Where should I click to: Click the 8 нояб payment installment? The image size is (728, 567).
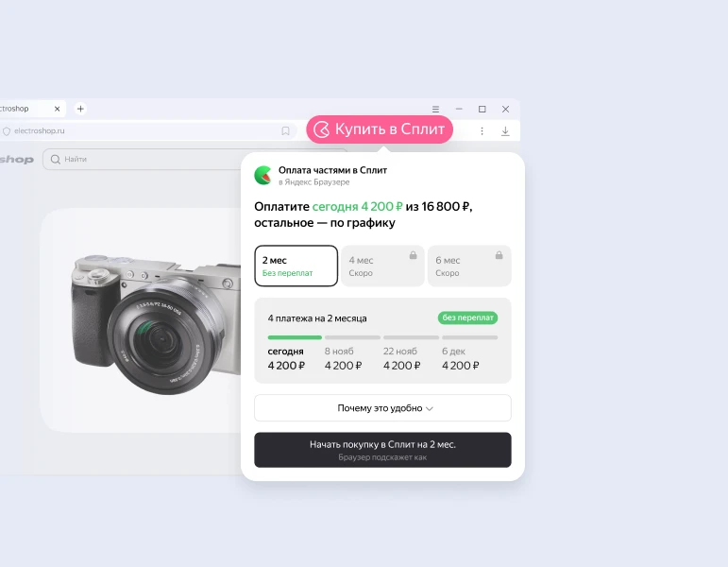(344, 358)
